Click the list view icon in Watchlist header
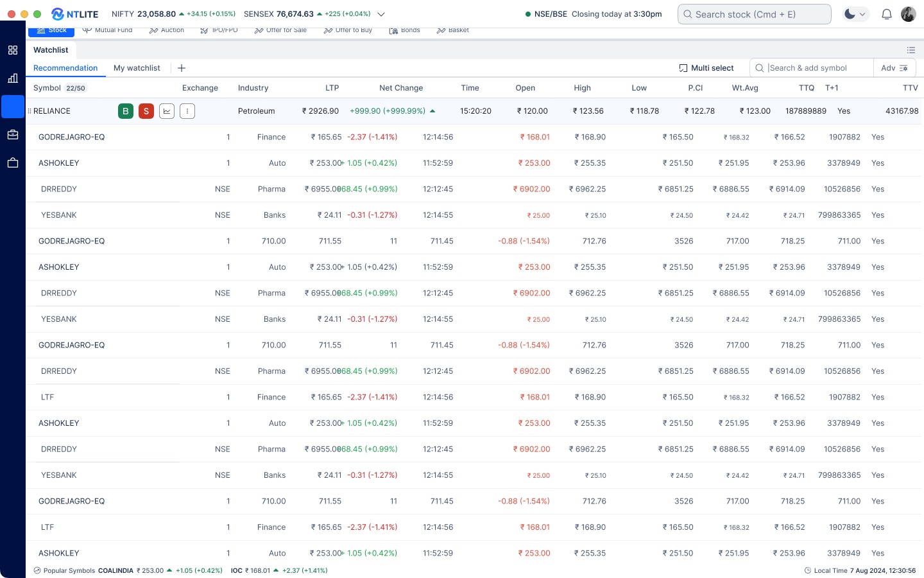 (911, 50)
